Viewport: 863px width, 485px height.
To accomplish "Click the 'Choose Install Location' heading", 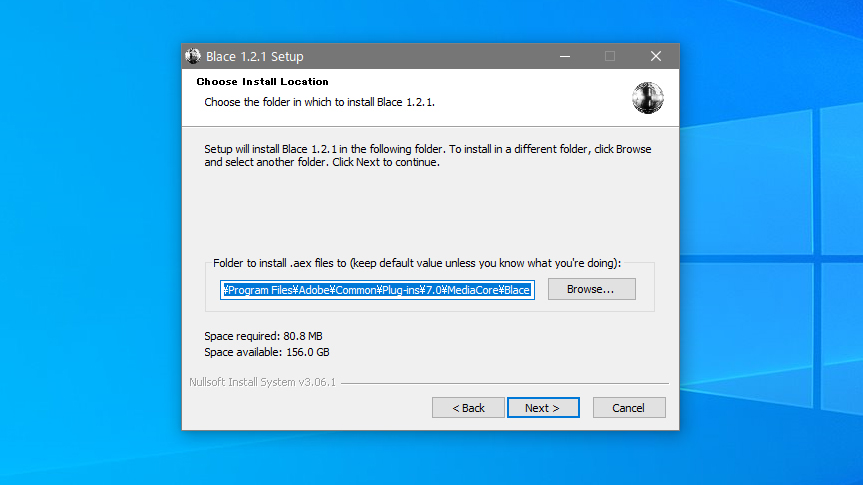I will pos(263,81).
